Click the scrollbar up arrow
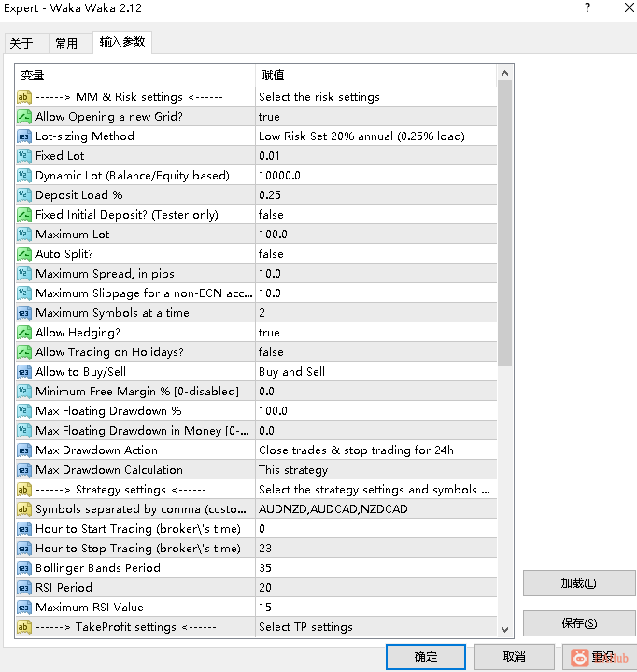 pos(504,73)
